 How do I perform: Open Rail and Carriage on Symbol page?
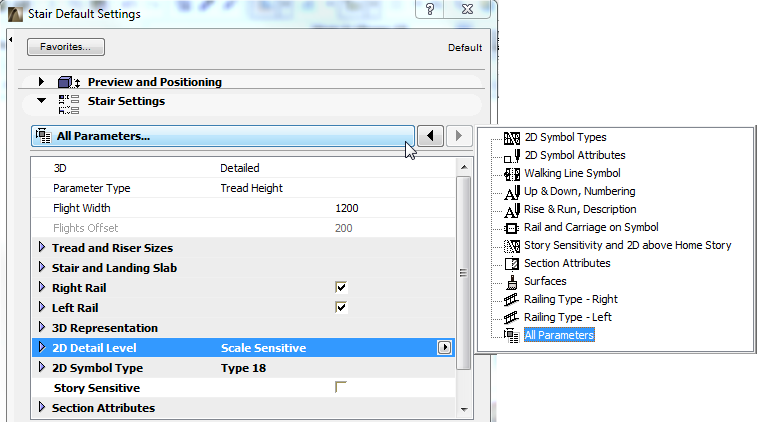591,227
